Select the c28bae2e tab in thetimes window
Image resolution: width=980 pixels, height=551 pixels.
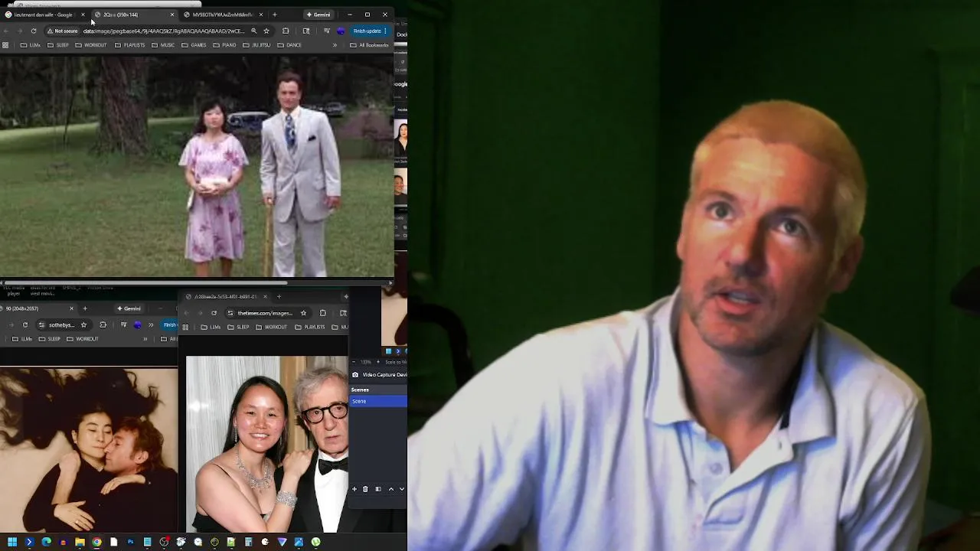pyautogui.click(x=225, y=297)
